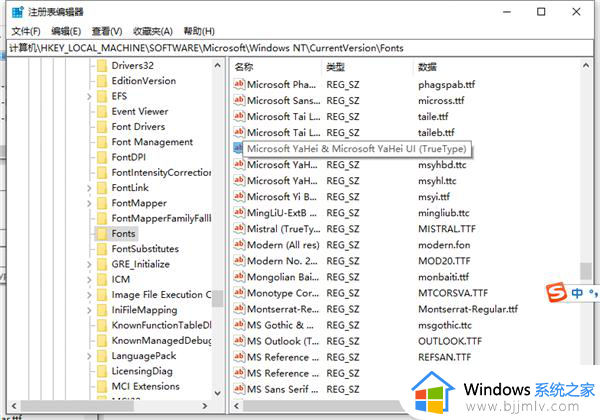The image size is (600, 420).
Task: Toggle the 中 Chinese input mode indicator
Action: [577, 293]
